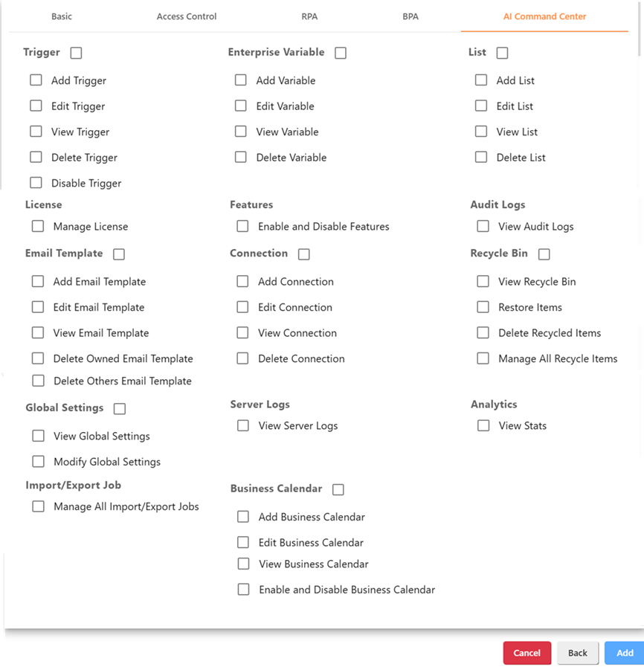Tick the Restore Items checkbox
The width and height of the screenshot is (644, 667).
pyautogui.click(x=483, y=307)
